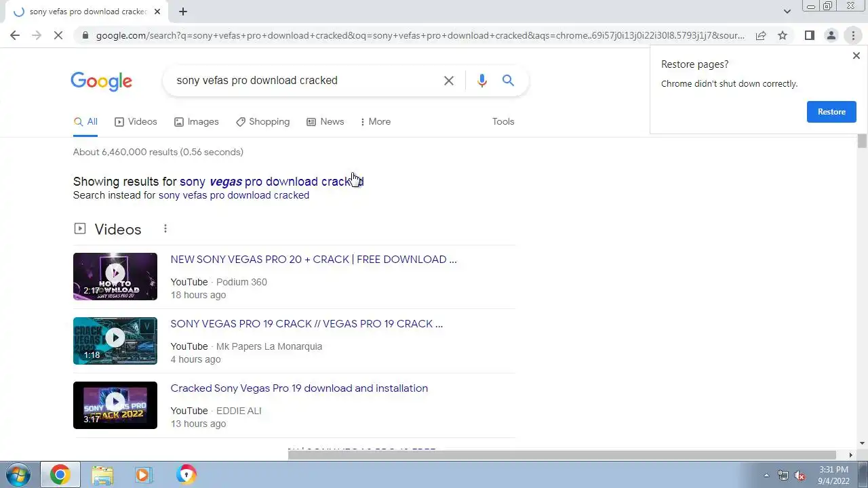Click the scroll down arrow
The image size is (868, 488).
click(862, 443)
